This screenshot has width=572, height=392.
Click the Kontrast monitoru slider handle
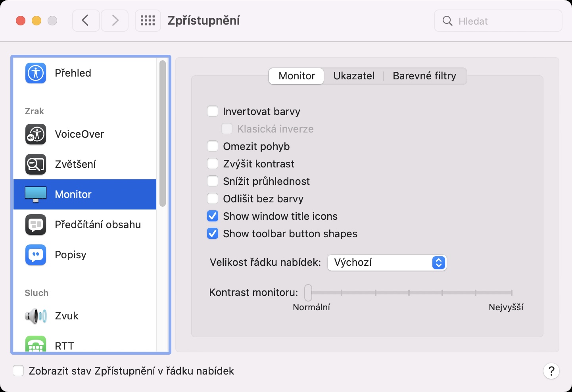tap(308, 293)
